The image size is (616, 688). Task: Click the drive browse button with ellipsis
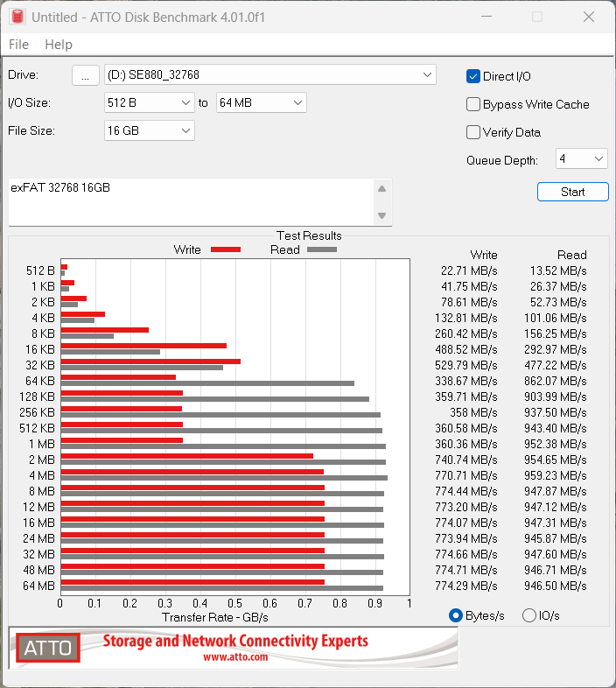pos(85,75)
